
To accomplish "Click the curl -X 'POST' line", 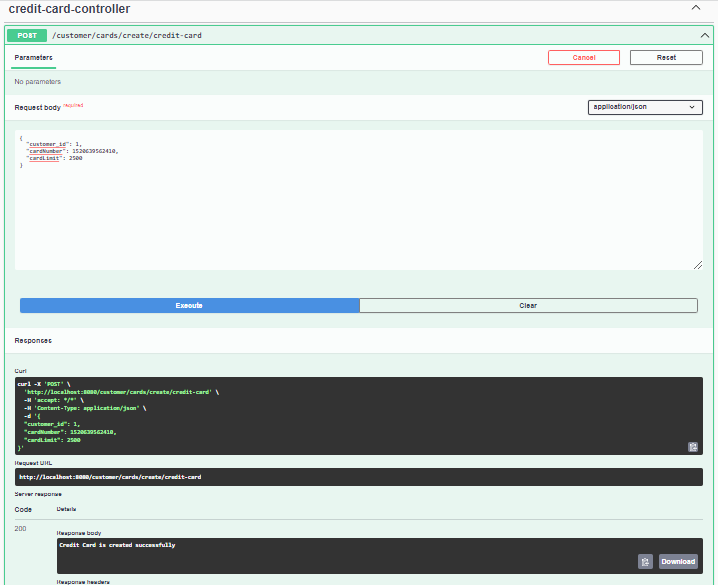I will [x=44, y=384].
